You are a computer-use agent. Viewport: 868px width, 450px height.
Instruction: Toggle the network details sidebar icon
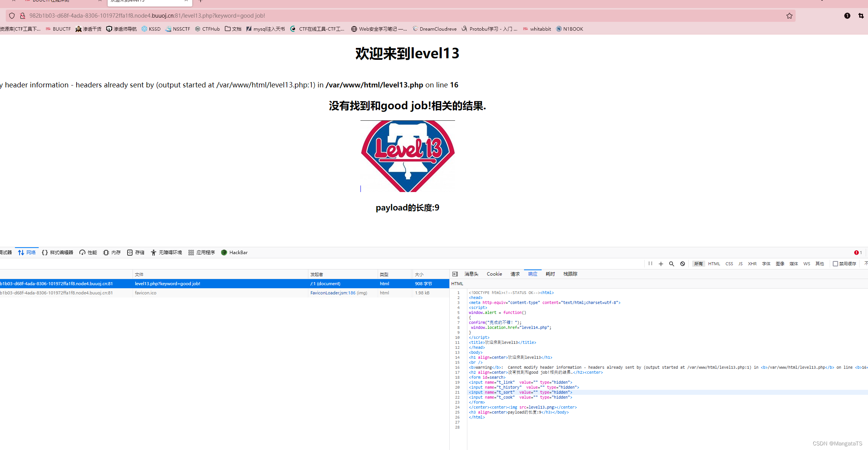tap(455, 274)
